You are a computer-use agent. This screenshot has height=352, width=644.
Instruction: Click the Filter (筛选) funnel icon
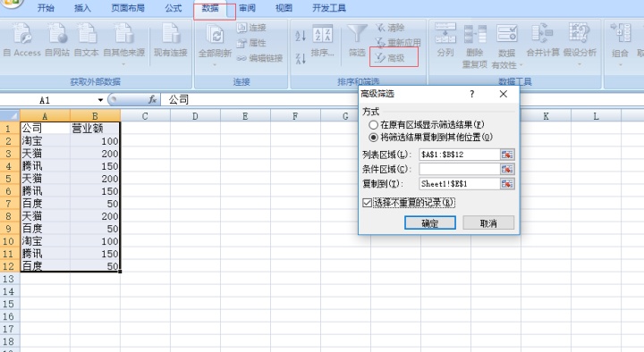pos(357,40)
